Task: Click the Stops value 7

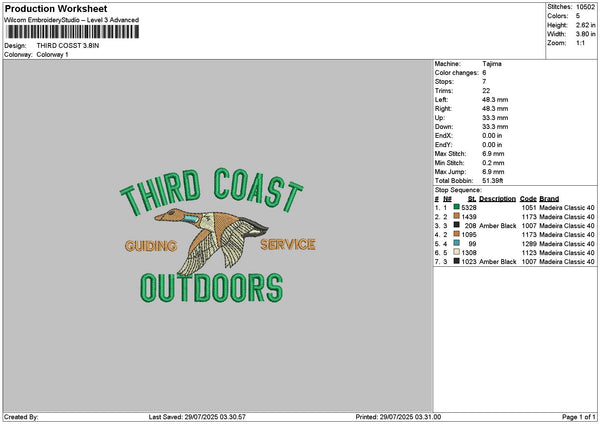Action: pyautogui.click(x=484, y=82)
